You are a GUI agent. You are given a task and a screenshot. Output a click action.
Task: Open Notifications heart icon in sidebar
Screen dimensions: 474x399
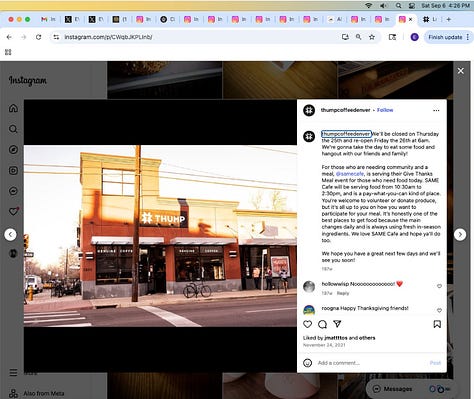pyautogui.click(x=13, y=212)
